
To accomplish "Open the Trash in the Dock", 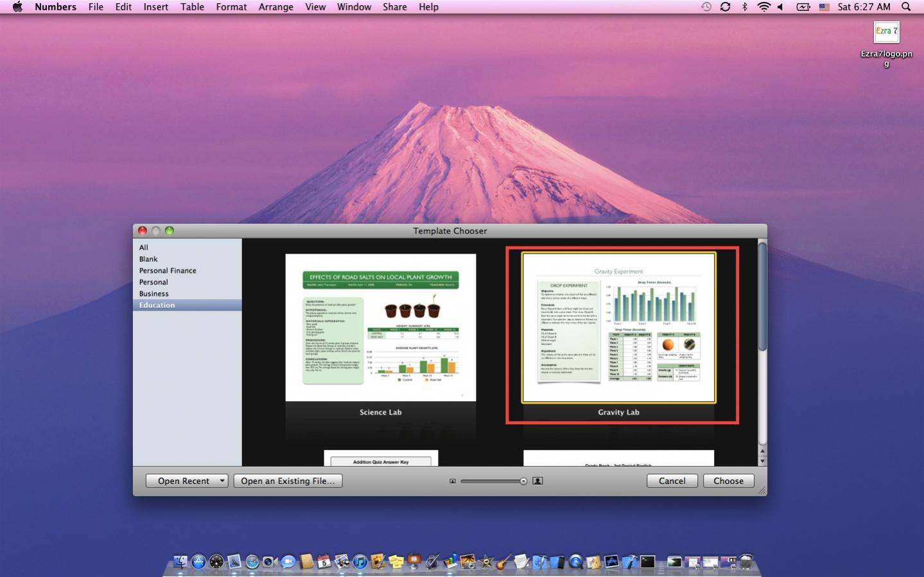I will coord(745,562).
